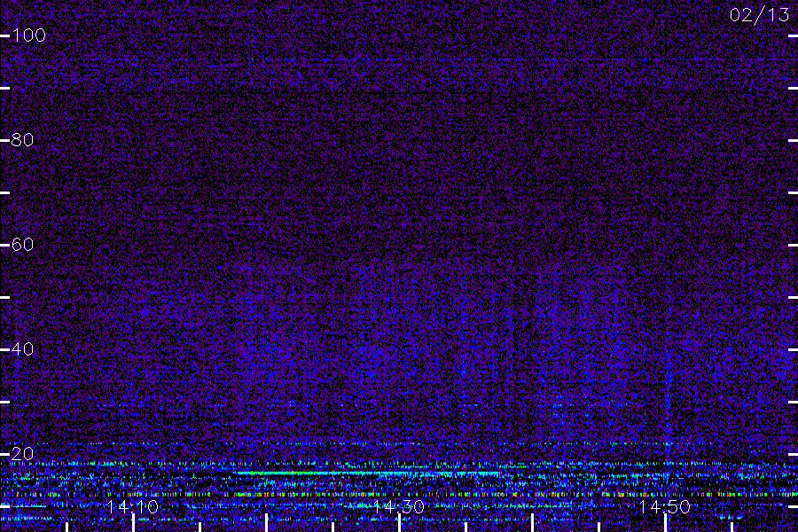The image size is (798, 532).
Task: Click the 14:10 time label
Action: 133,506
